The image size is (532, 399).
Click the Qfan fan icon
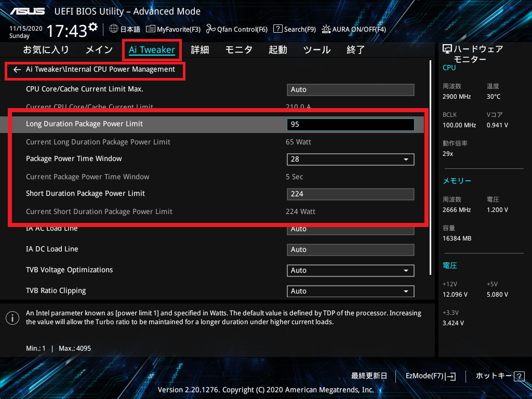(211, 29)
